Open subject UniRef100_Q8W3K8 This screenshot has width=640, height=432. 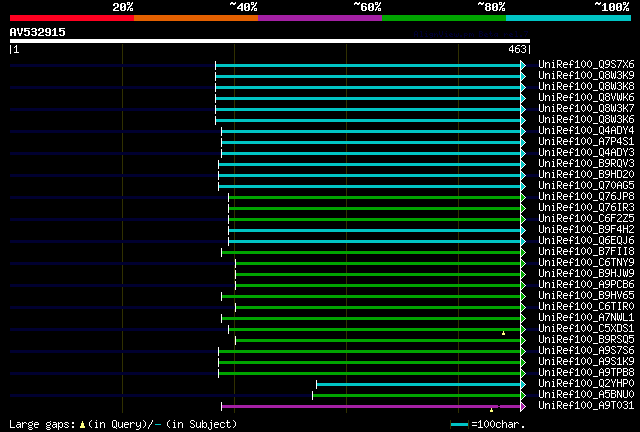click(x=586, y=87)
